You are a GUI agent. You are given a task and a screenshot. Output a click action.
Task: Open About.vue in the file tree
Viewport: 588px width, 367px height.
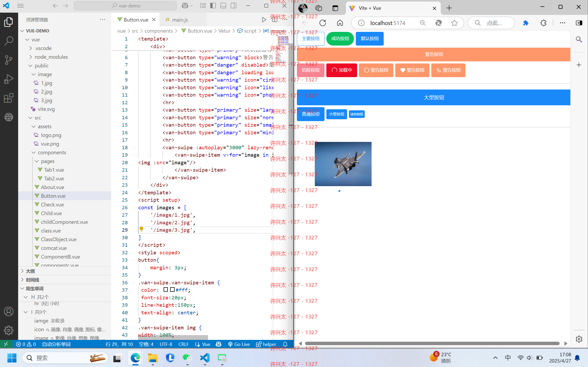point(52,187)
